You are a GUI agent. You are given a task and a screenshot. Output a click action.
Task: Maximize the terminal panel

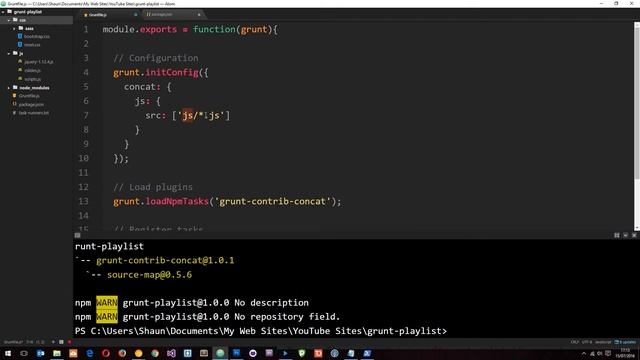(617, 236)
